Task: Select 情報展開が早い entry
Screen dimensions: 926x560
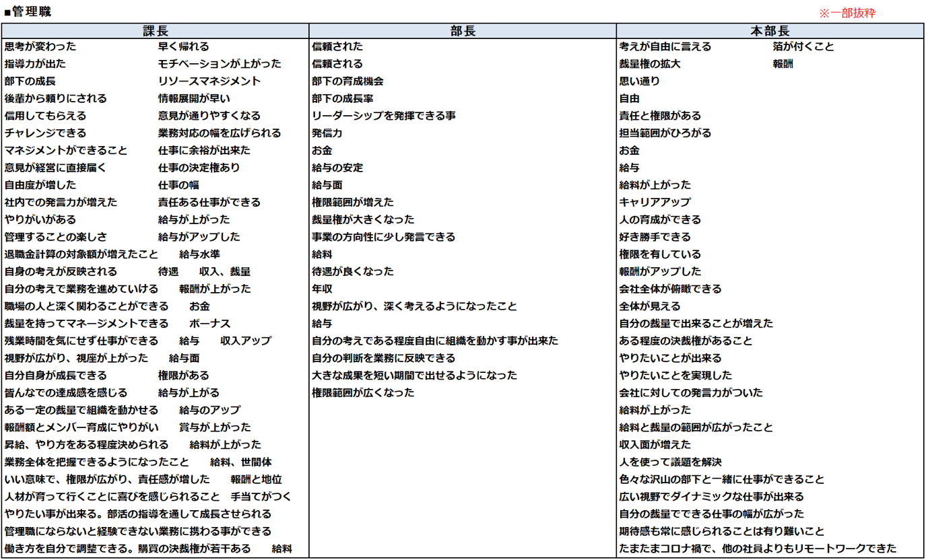Action: [194, 99]
